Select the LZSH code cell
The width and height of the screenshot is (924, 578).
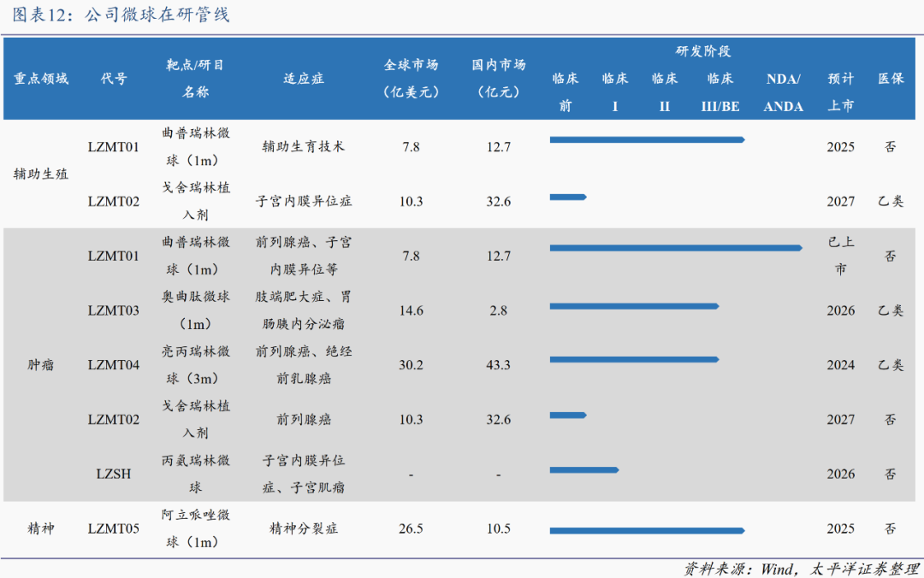[113, 474]
